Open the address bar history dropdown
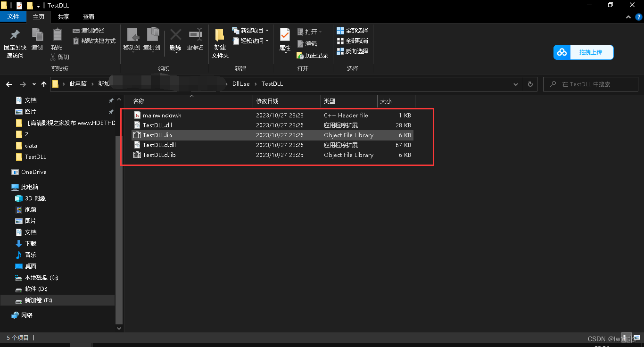The width and height of the screenshot is (644, 347). click(x=516, y=84)
